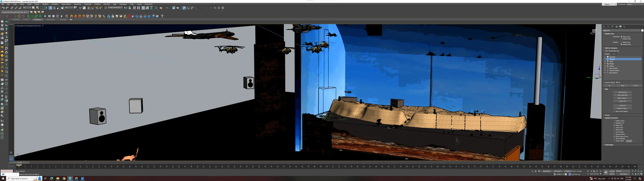The height and width of the screenshot is (181, 644).
Task: Enable Show Renderable Only checkbox
Action: click(604, 51)
